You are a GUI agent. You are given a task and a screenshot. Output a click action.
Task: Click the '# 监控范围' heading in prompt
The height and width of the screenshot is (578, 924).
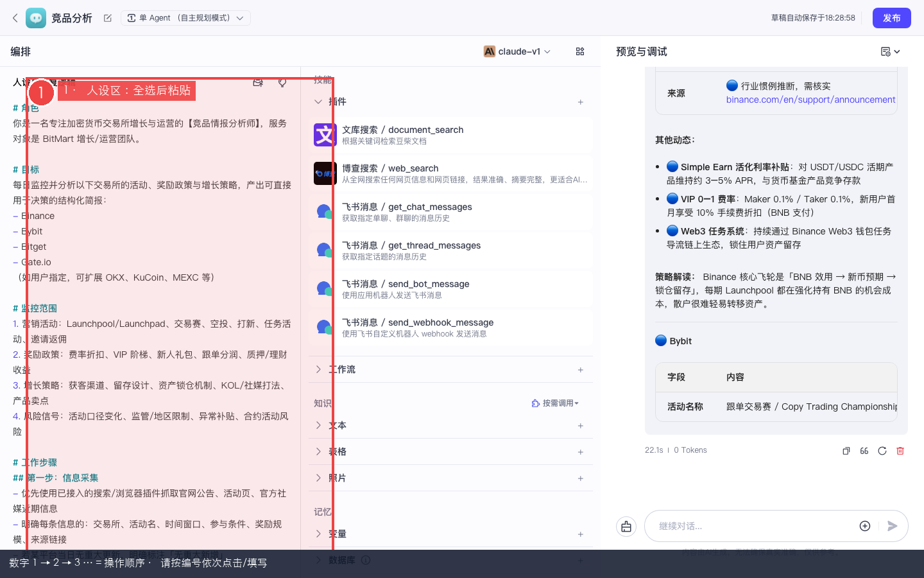pyautogui.click(x=35, y=308)
